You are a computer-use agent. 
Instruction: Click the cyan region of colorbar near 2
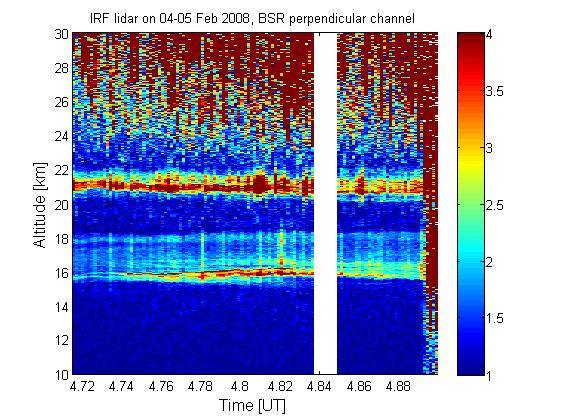470,261
